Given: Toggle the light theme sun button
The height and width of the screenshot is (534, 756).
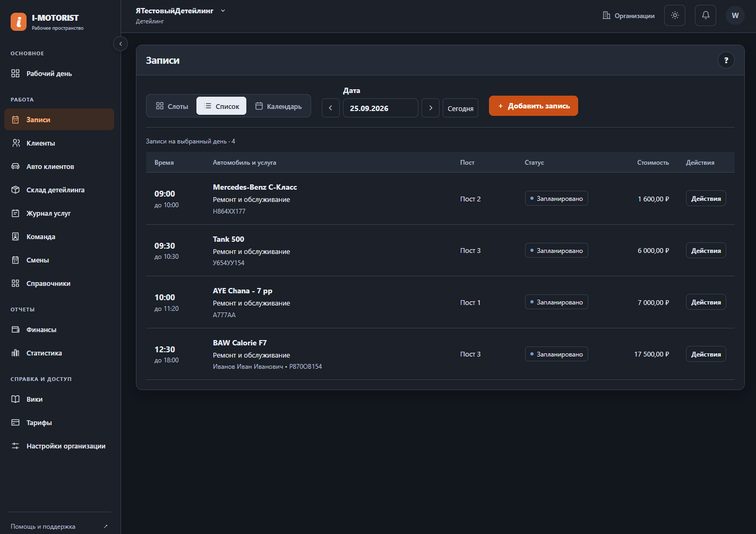Looking at the screenshot, I should click(675, 15).
